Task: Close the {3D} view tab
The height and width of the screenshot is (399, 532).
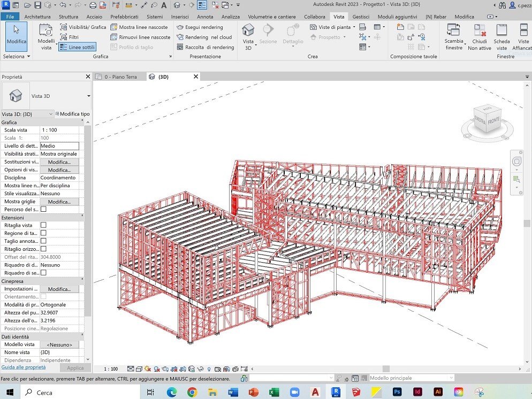Action: [196, 76]
